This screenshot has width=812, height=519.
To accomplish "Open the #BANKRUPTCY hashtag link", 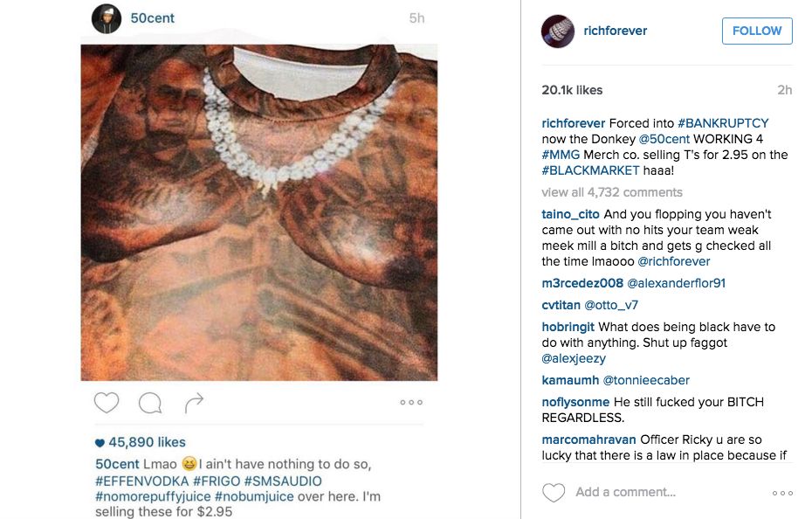I will click(x=723, y=123).
